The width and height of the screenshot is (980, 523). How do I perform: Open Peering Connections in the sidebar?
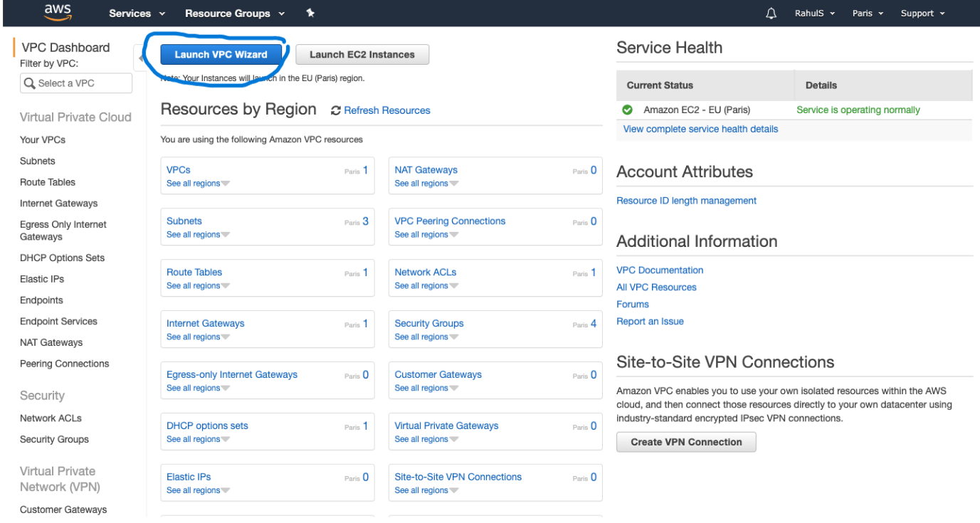pyautogui.click(x=65, y=364)
